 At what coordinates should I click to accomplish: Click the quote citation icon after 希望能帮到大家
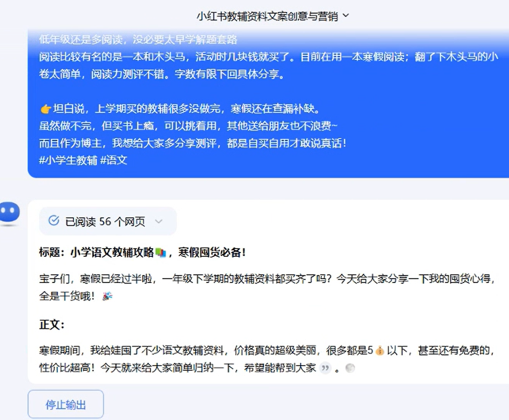click(x=325, y=368)
